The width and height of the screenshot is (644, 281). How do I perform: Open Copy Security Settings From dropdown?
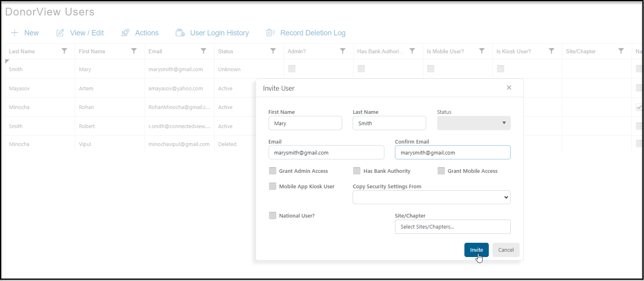432,197
